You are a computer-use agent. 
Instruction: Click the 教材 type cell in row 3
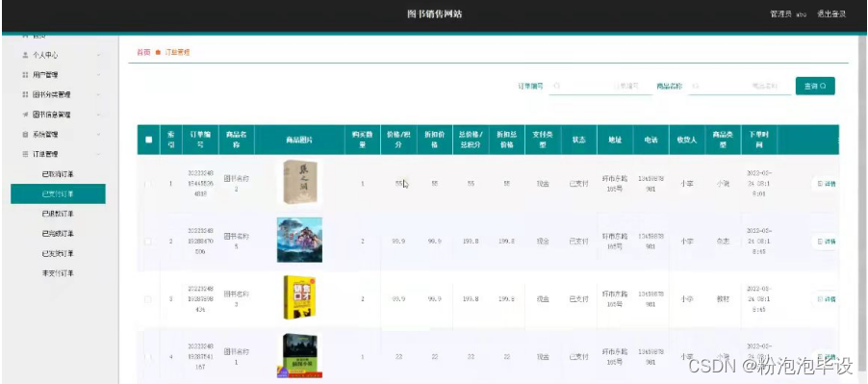click(723, 298)
